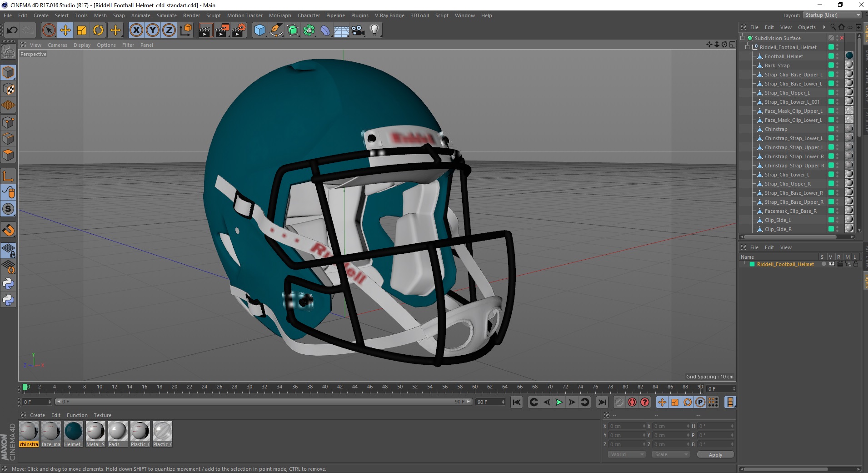Add a Bend deformer

[325, 30]
